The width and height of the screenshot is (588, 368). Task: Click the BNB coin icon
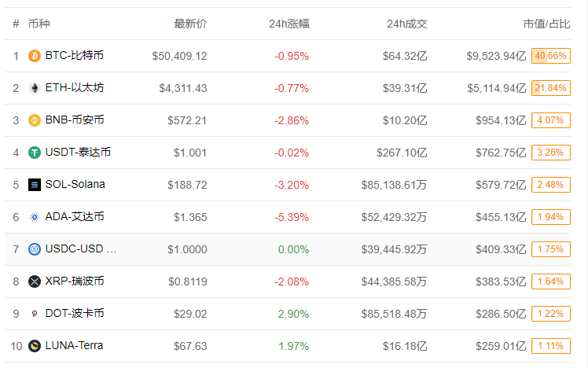(x=35, y=120)
